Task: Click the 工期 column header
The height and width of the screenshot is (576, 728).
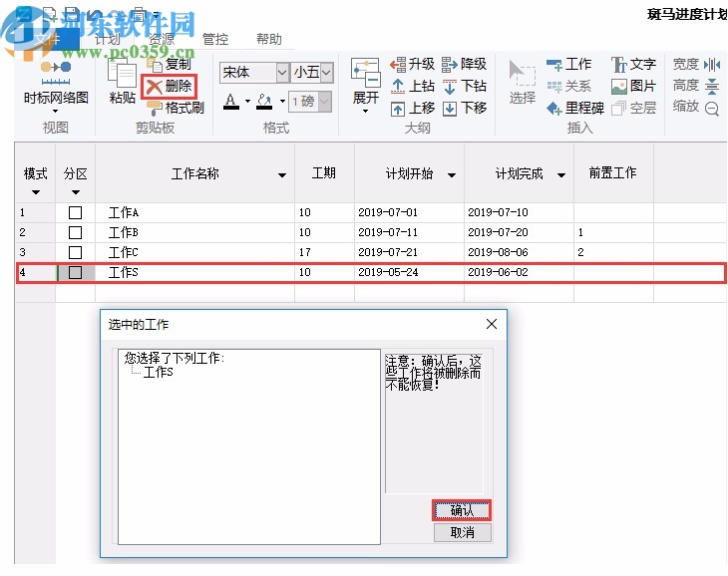Action: pyautogui.click(x=323, y=173)
